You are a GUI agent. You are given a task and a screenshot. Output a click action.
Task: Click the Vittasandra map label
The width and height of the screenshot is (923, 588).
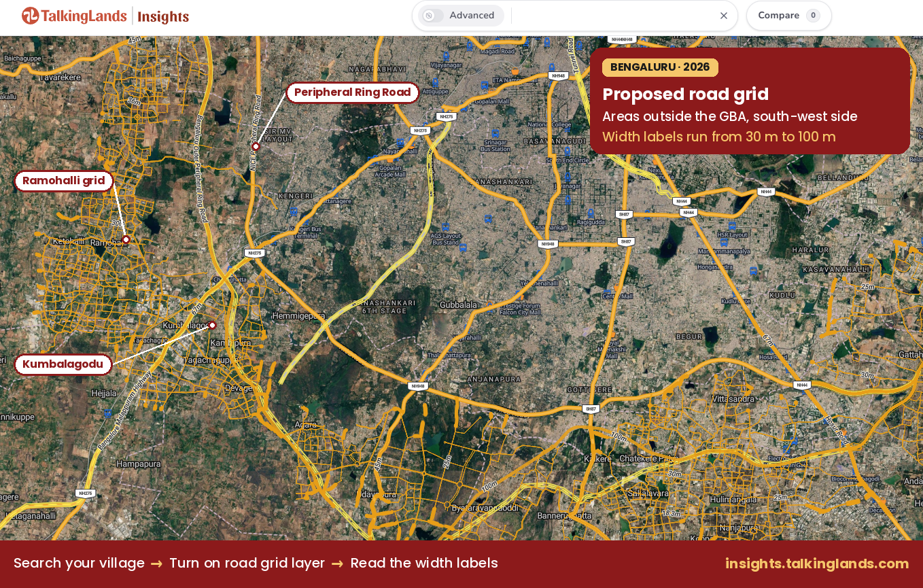pyautogui.click(x=732, y=398)
